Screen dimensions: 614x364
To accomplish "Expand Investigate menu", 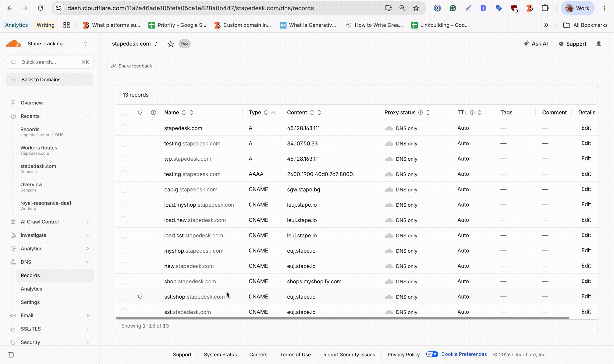I will pyautogui.click(x=87, y=235).
